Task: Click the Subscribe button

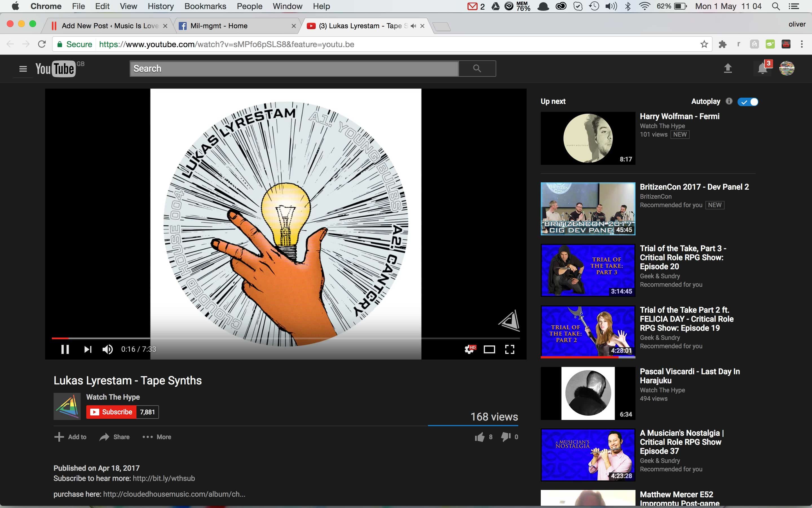Action: [111, 412]
